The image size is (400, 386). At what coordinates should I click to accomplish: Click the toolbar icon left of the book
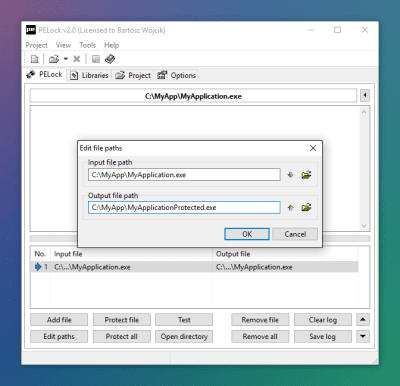(x=96, y=59)
